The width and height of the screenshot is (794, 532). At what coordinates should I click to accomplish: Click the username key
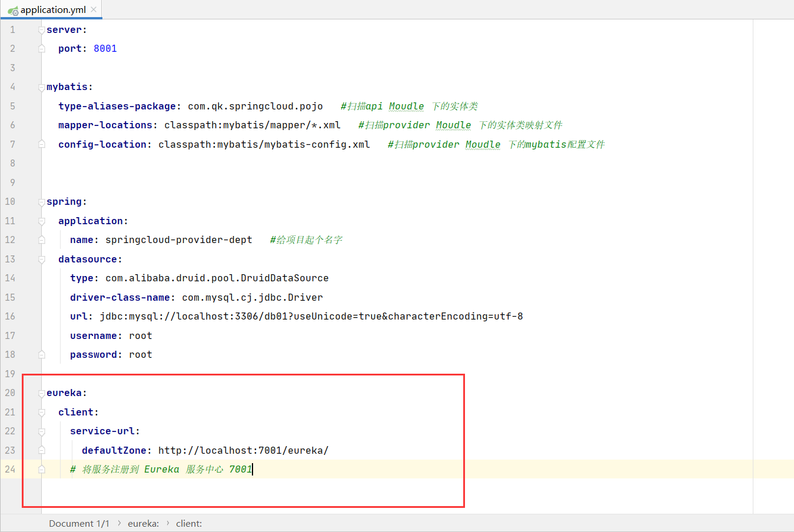(x=94, y=335)
